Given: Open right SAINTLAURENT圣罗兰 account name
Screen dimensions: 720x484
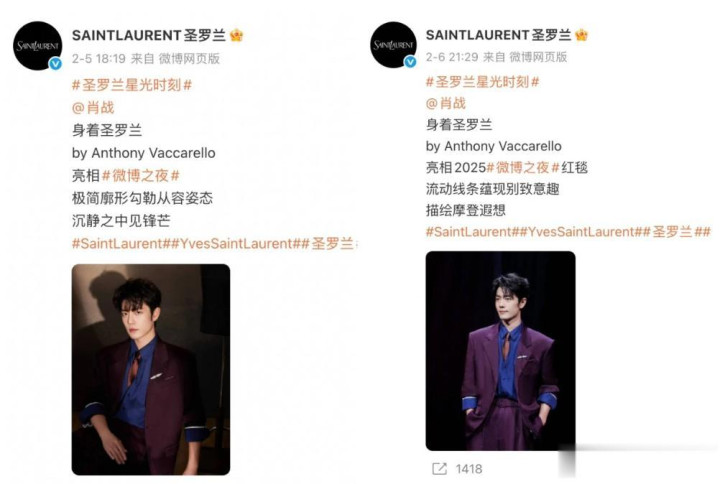Looking at the screenshot, I should (x=499, y=35).
